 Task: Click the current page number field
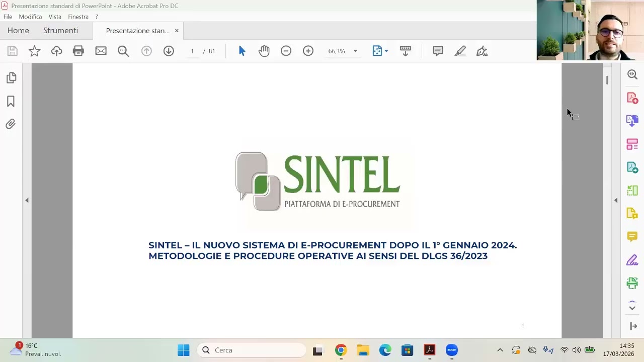point(192,51)
